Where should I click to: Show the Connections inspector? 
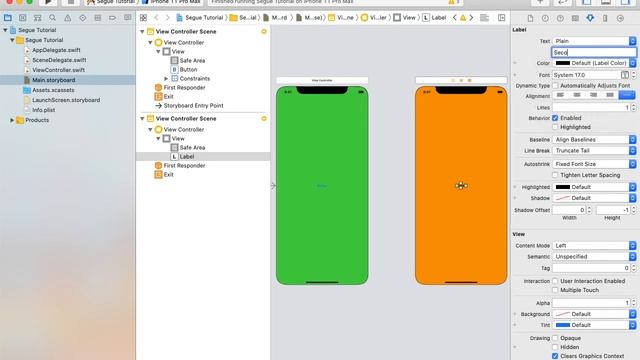[620, 18]
